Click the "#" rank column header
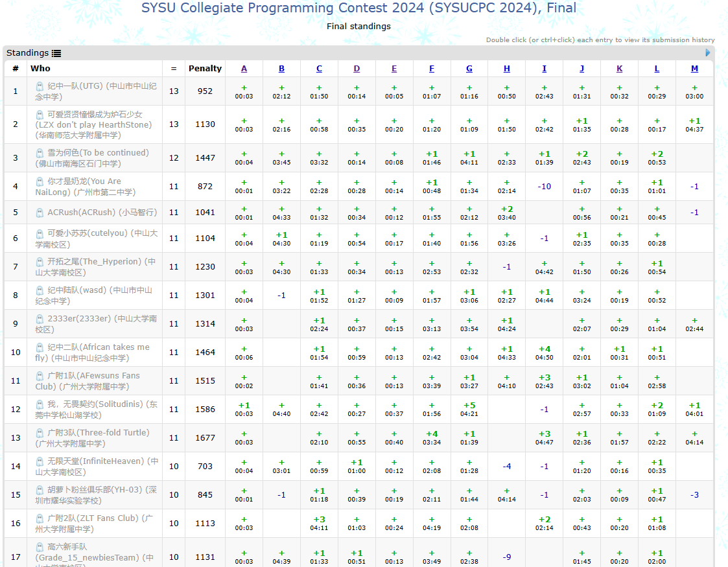Screen dimensions: 728x567 pos(15,68)
